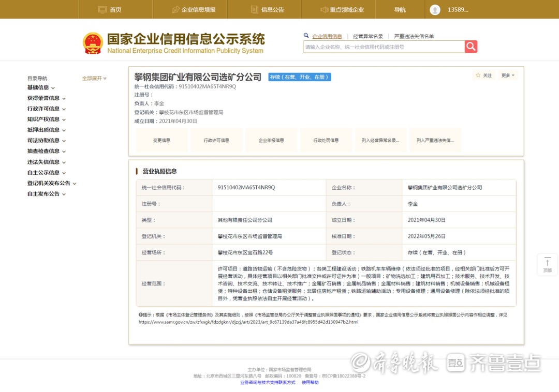This screenshot has width=559, height=392.
Task: Click the 首页 monitor icon
Action: (102, 10)
